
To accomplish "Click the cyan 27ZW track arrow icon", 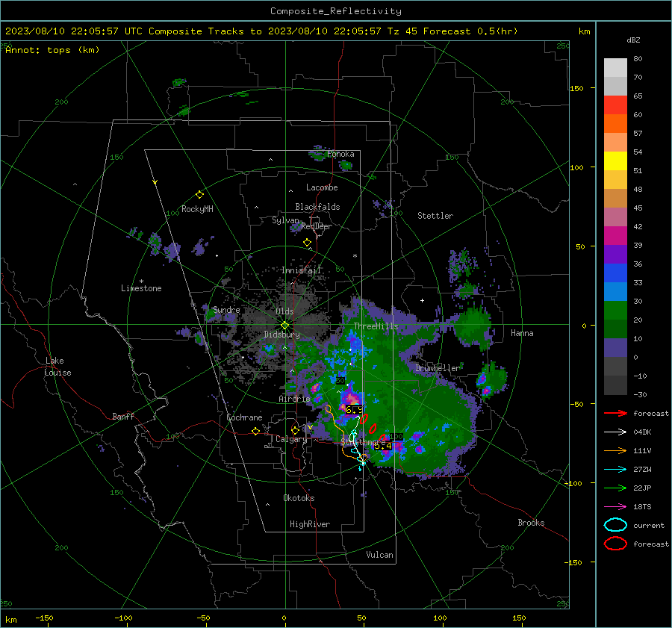I will coord(615,470).
